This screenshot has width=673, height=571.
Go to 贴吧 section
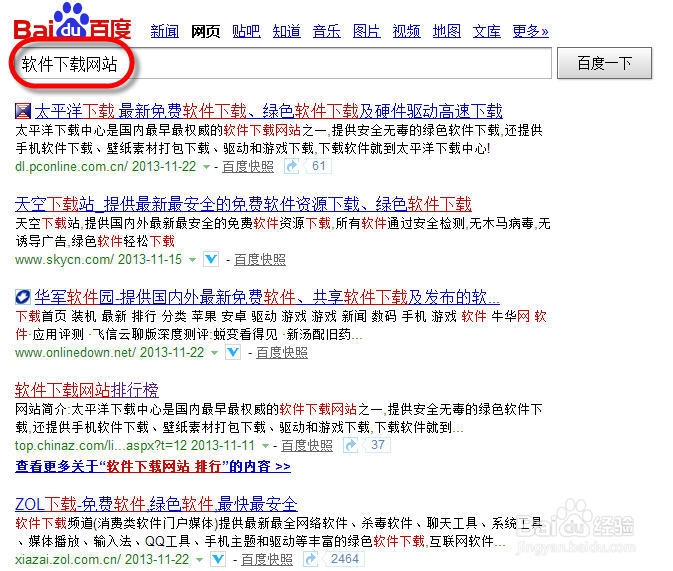(x=246, y=31)
